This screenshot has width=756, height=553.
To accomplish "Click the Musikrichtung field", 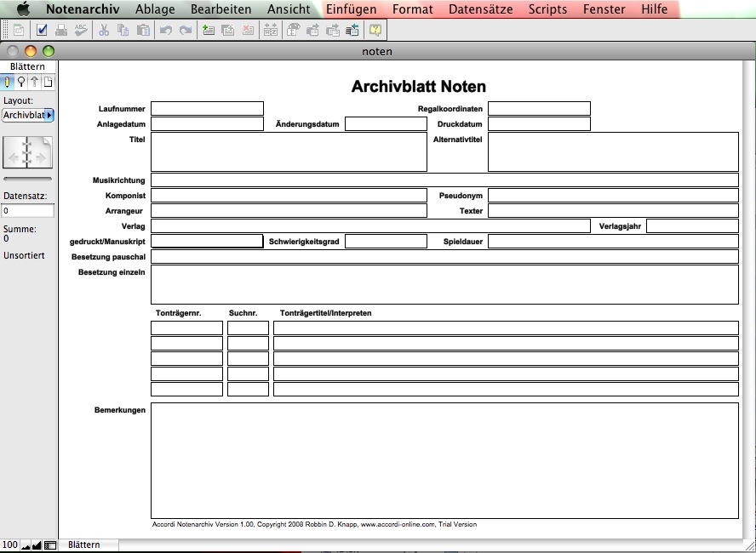I will tap(444, 180).
